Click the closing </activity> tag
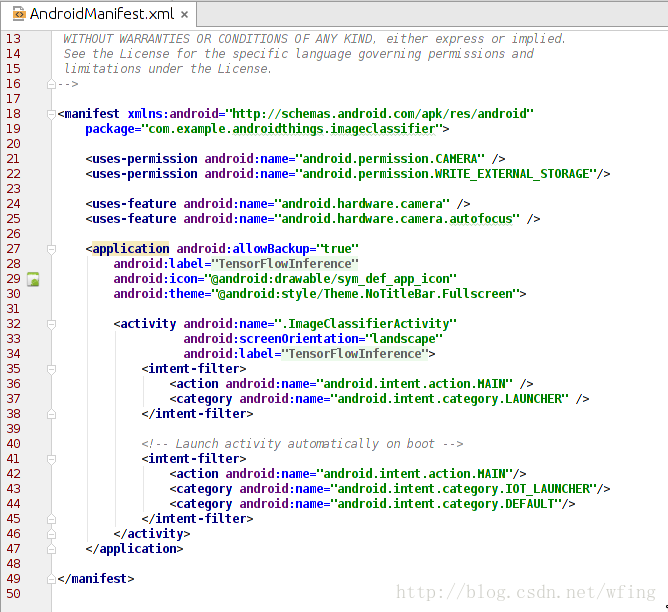Image resolution: width=668 pixels, height=612 pixels. (x=152, y=534)
